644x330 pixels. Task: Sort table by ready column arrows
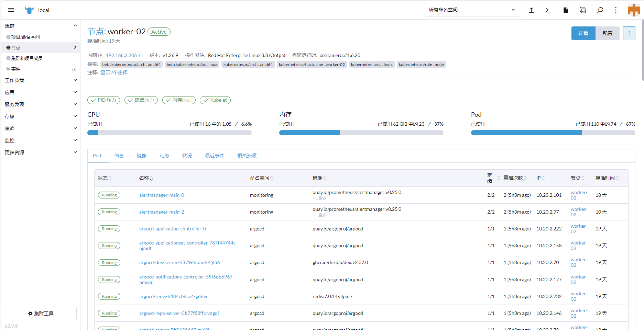click(499, 178)
